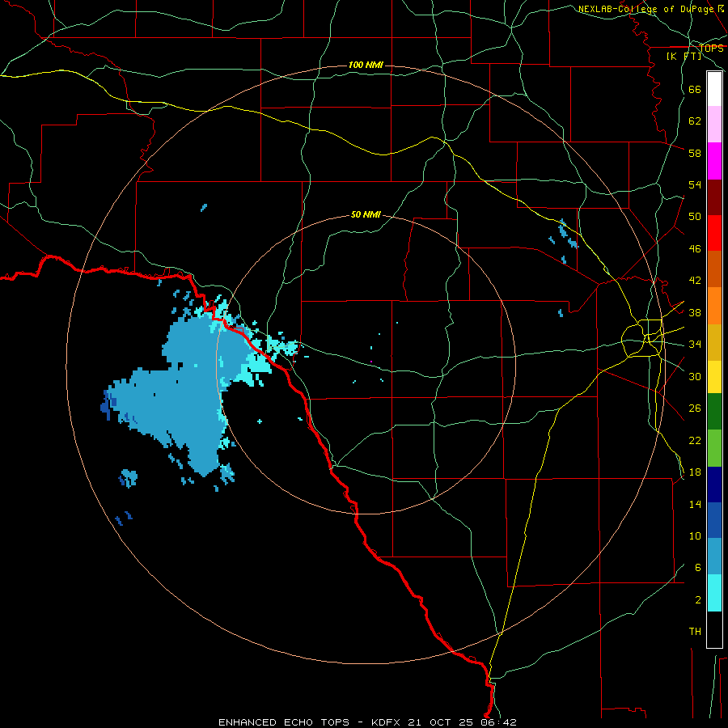Click the yellow highway loop around the city
The width and height of the screenshot is (728, 728).
tap(642, 338)
